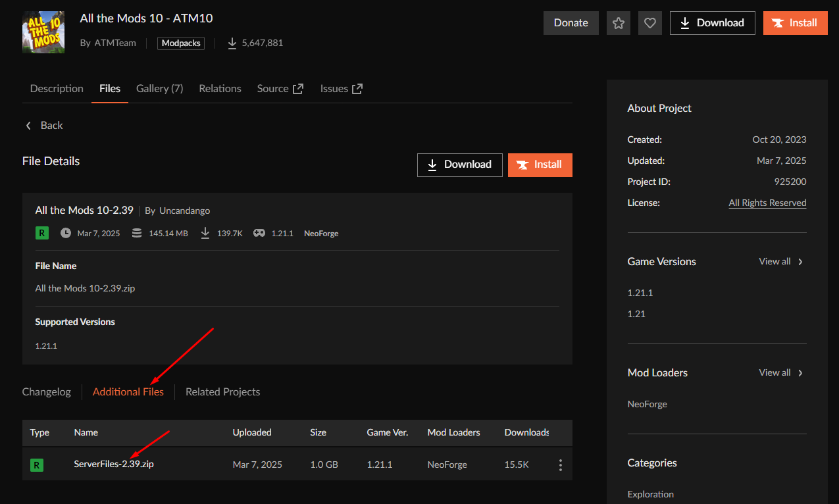Click green R release badge in file row
The image size is (839, 504).
37,465
